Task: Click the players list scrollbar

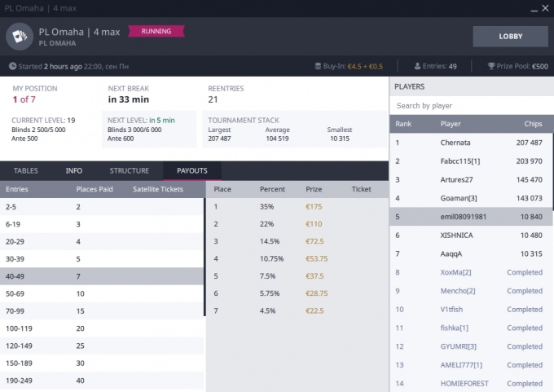Action: click(x=552, y=170)
